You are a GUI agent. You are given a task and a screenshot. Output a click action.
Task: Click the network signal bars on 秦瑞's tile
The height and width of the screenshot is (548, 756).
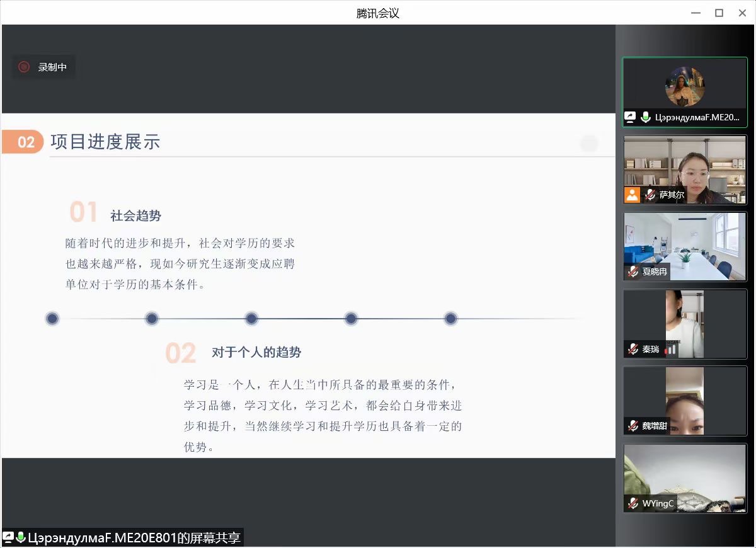[671, 349]
